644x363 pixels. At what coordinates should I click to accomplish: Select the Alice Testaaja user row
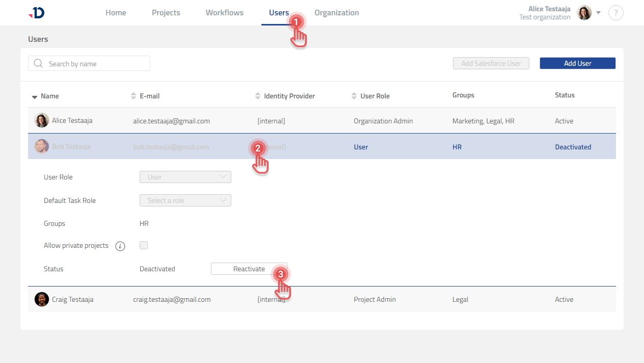coord(321,121)
